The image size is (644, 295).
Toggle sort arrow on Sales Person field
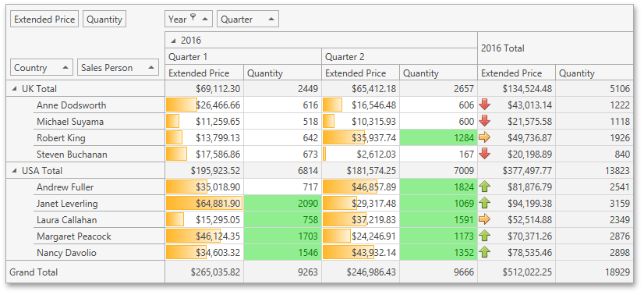pyautogui.click(x=151, y=68)
